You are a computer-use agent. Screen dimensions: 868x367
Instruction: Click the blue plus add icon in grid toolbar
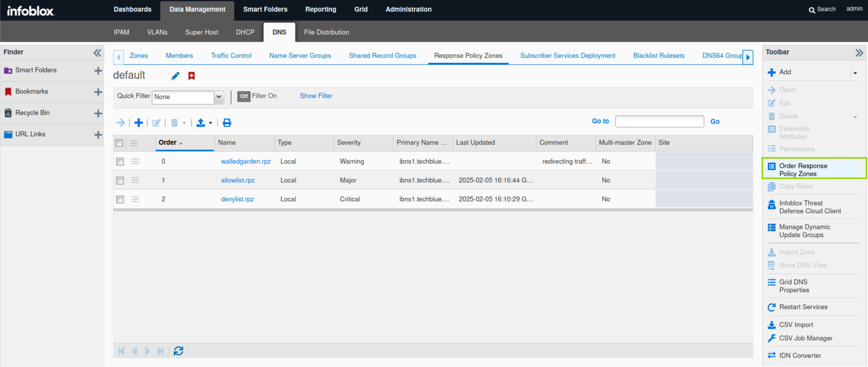(138, 123)
